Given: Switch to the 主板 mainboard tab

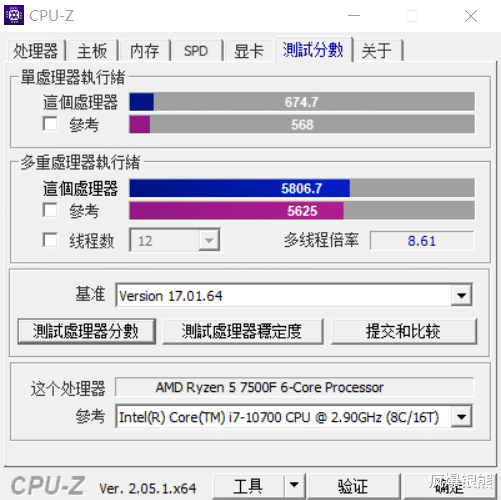Looking at the screenshot, I should [92, 51].
